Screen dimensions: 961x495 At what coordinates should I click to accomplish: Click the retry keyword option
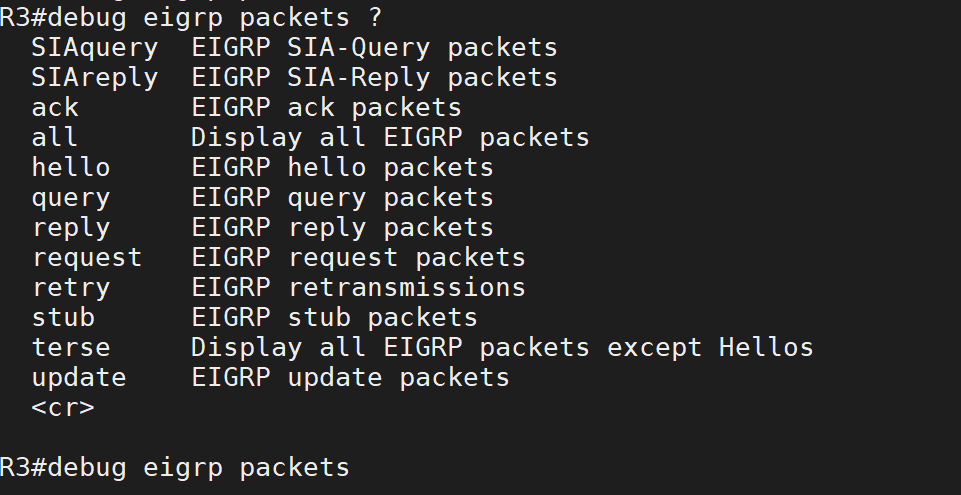(x=71, y=287)
